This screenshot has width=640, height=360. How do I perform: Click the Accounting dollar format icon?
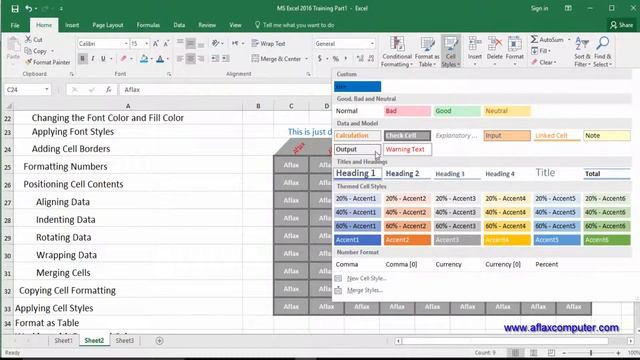[x=320, y=59]
